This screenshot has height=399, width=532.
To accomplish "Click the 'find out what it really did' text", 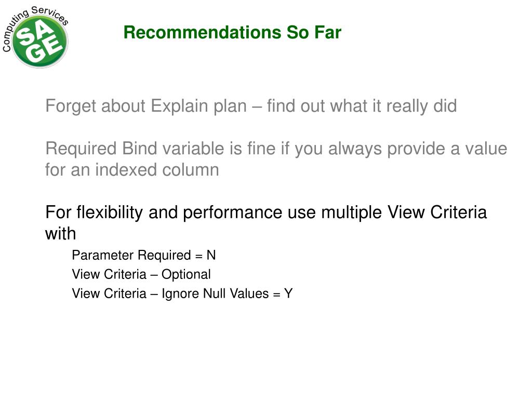I will point(362,106).
